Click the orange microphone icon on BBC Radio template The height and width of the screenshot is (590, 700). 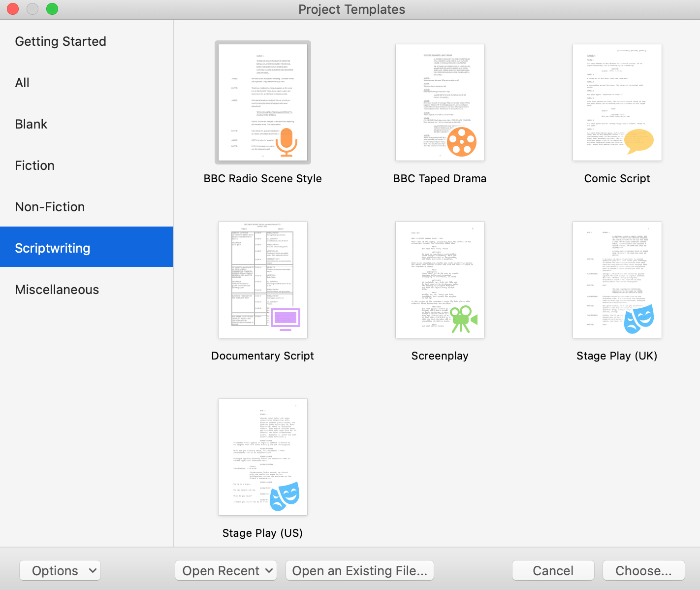[286, 142]
